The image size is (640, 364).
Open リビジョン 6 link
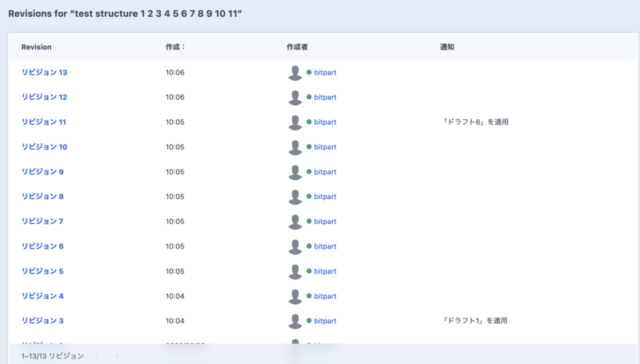[42, 246]
